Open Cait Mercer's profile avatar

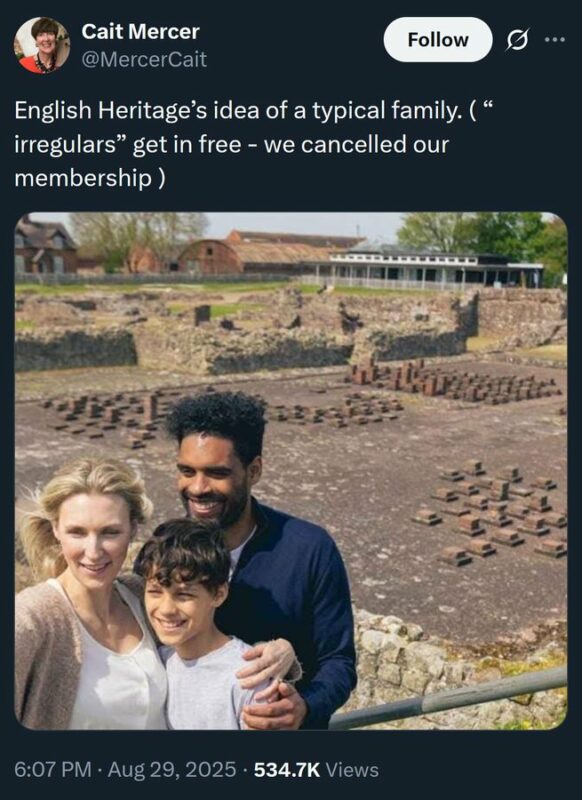42,45
